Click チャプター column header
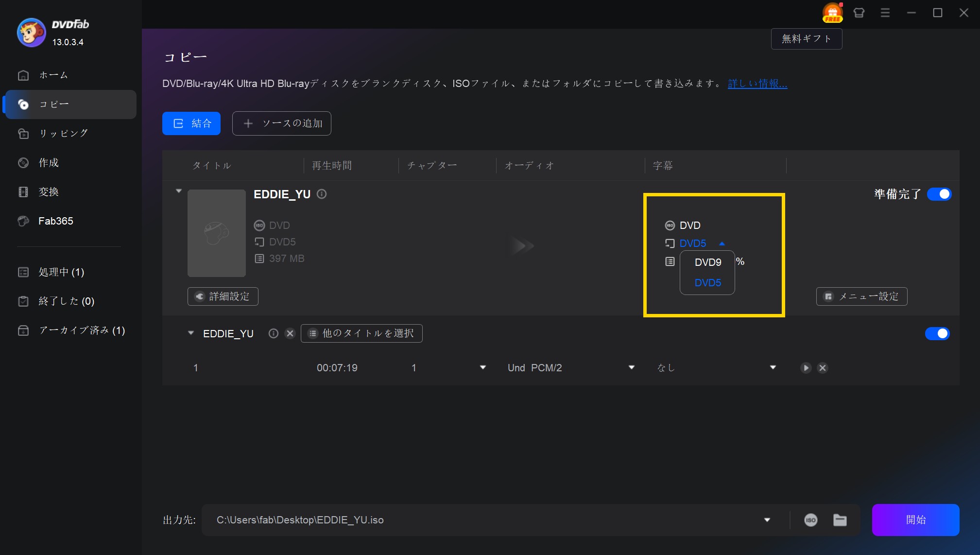 [x=432, y=166]
